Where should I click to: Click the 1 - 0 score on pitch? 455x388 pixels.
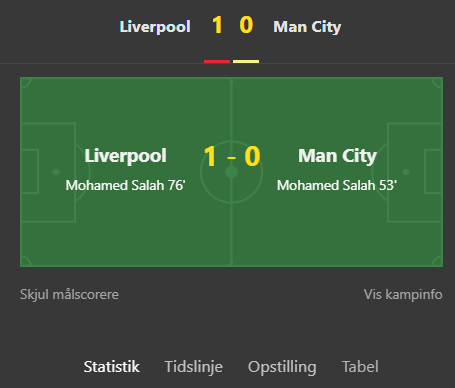point(232,156)
